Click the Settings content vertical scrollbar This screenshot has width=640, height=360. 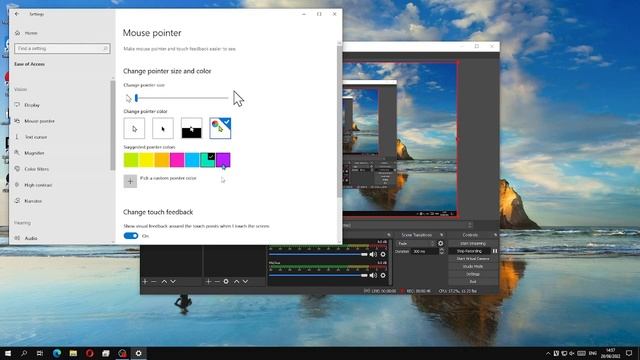pyautogui.click(x=340, y=121)
